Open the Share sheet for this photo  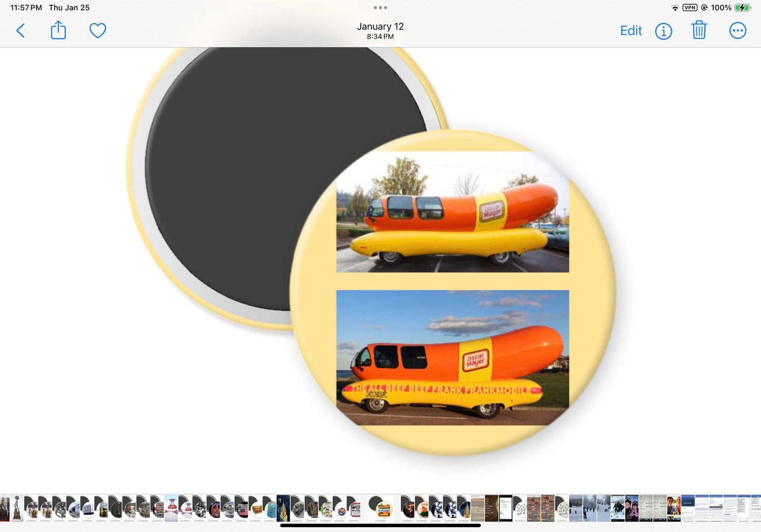(58, 31)
